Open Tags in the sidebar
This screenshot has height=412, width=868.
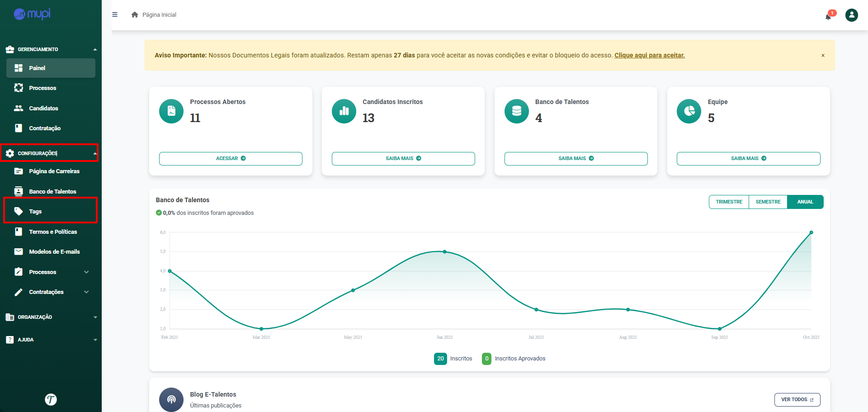[35, 212]
